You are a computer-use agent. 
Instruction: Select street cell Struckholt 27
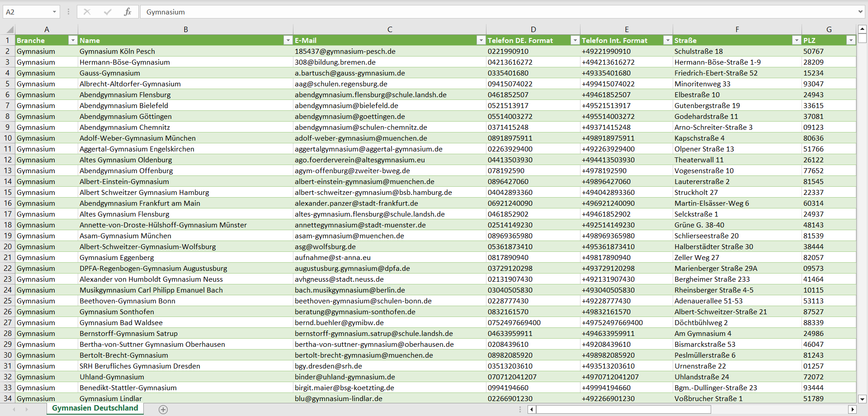pyautogui.click(x=737, y=192)
